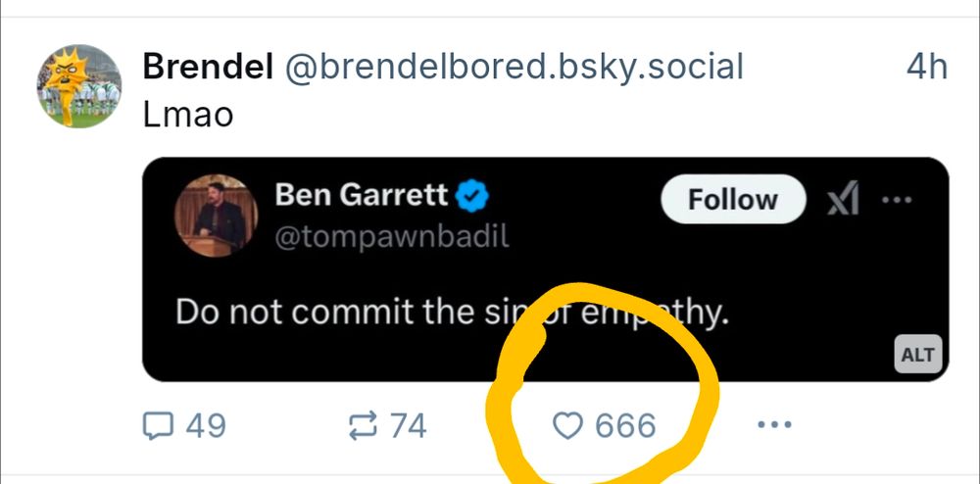The height and width of the screenshot is (484, 980).
Task: Repost using the arrows icon
Action: 363,425
